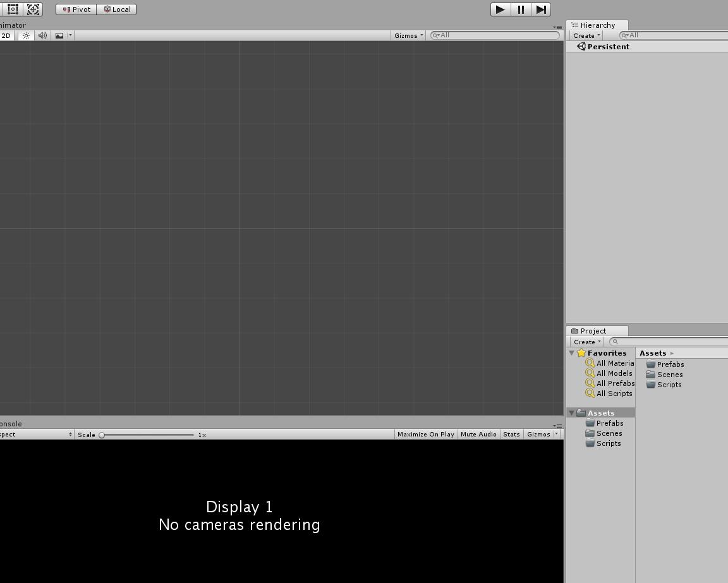Open Game view Gizmos dropdown arrow
This screenshot has height=583, width=728.
(556, 435)
